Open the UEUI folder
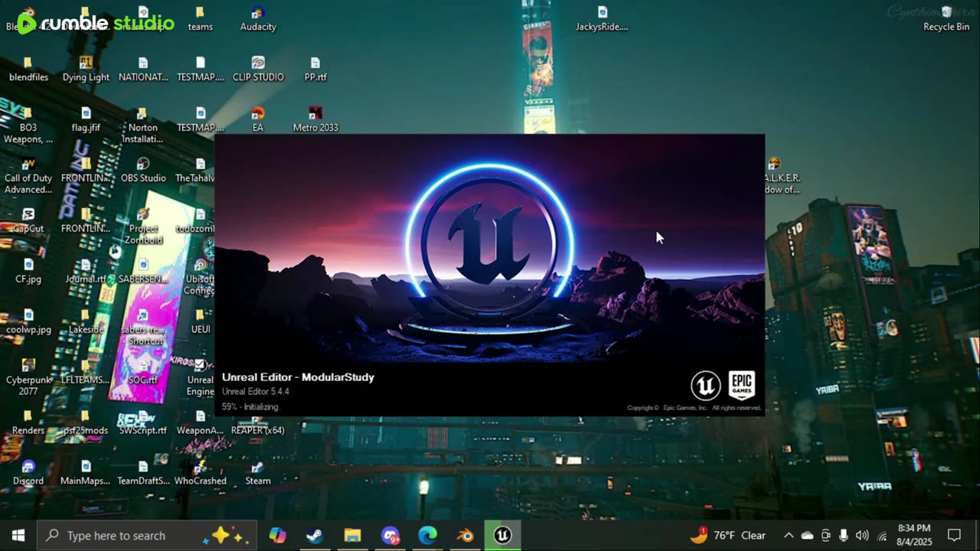 [x=200, y=322]
